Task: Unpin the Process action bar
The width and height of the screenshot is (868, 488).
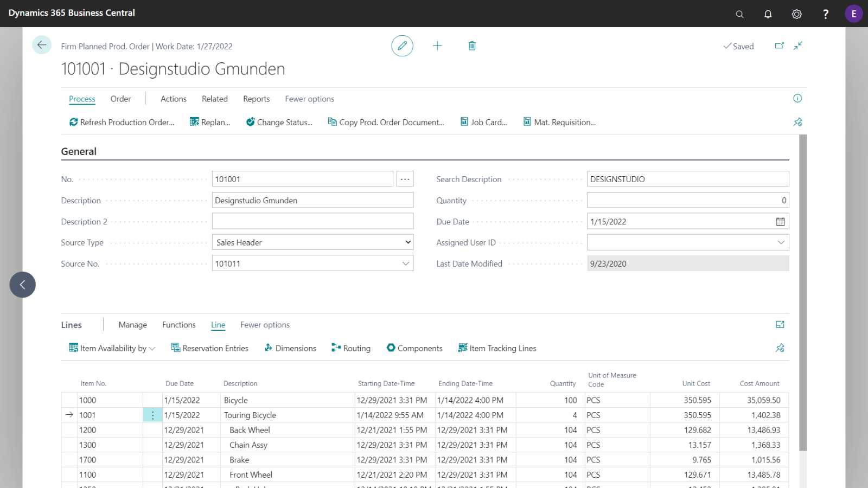Action: [797, 122]
